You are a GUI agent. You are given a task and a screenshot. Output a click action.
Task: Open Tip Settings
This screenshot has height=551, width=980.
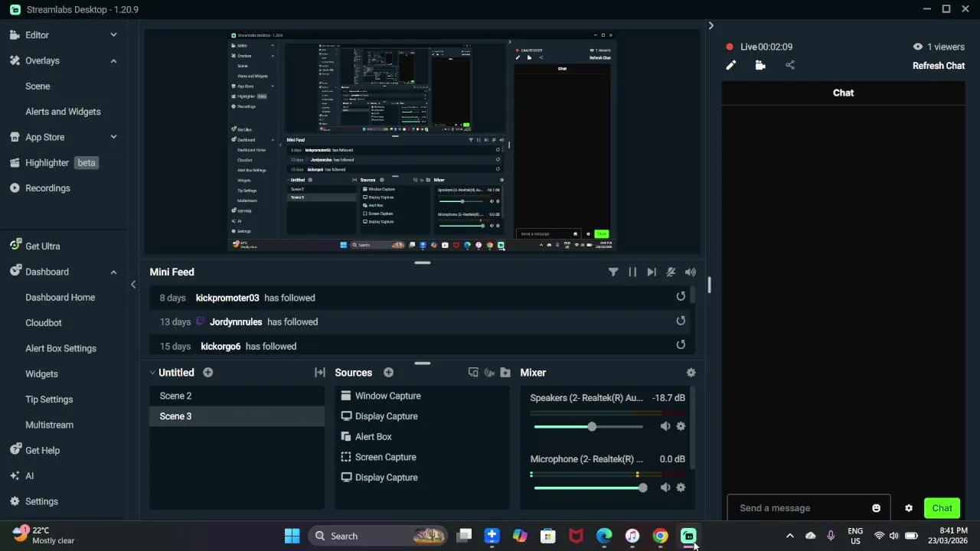point(49,399)
